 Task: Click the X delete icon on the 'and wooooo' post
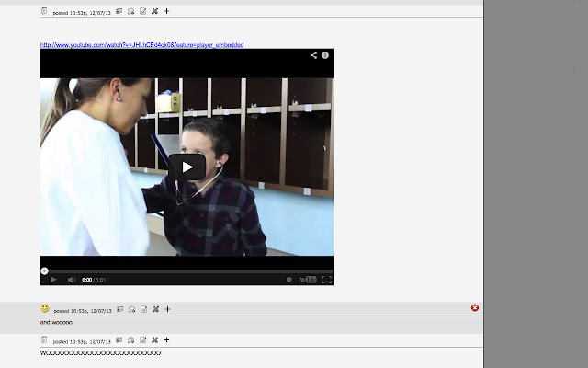point(155,309)
